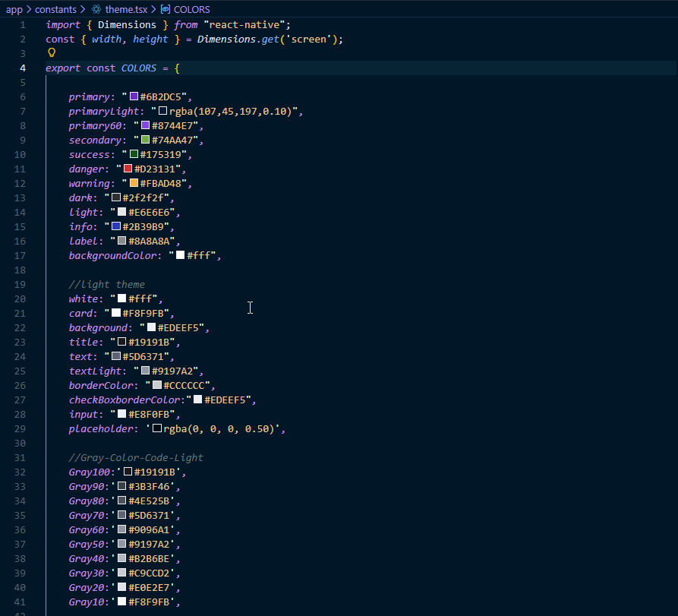Open color picker for danger #D23131
678x616 pixels.
click(x=128, y=169)
